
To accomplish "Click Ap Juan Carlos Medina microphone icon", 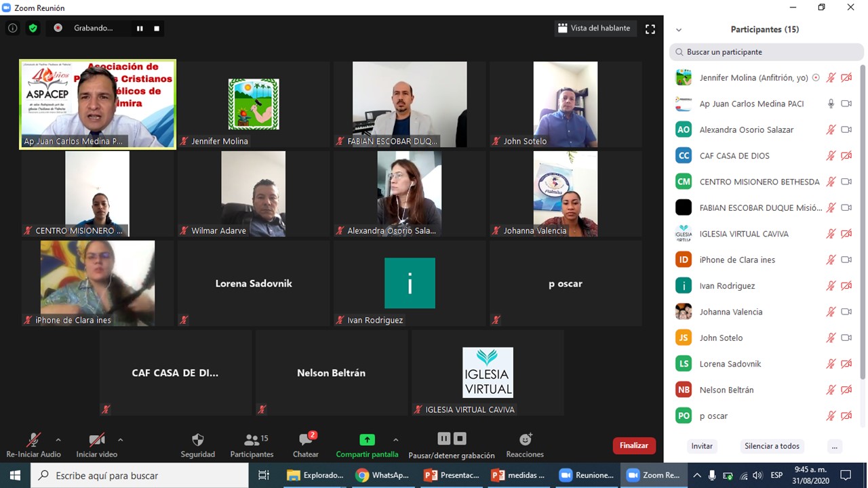I will 831,104.
